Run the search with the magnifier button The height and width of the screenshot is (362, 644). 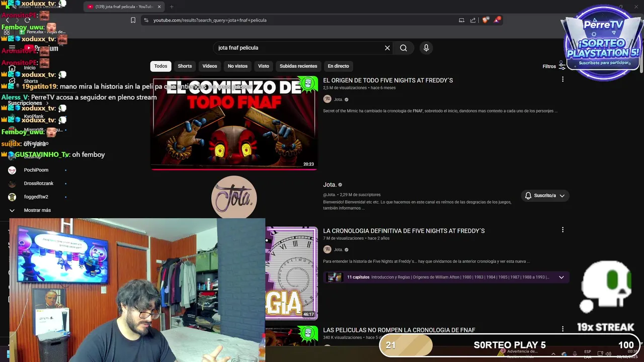click(404, 48)
